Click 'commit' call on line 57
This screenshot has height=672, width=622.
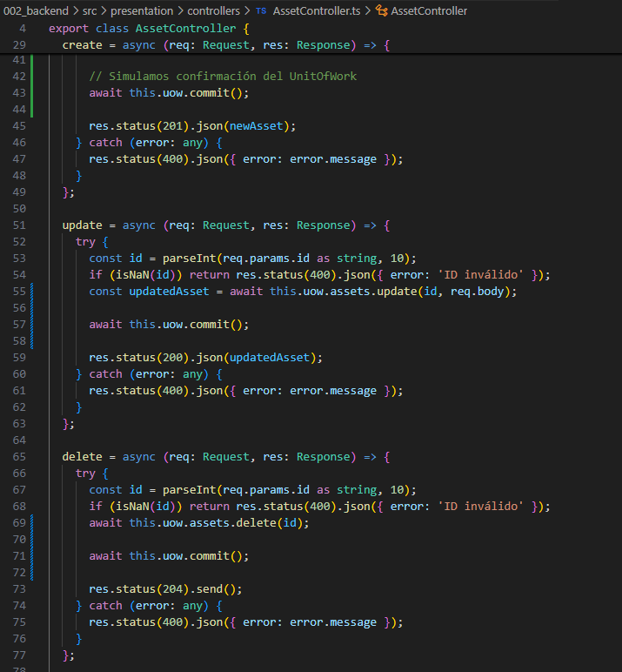coord(210,325)
